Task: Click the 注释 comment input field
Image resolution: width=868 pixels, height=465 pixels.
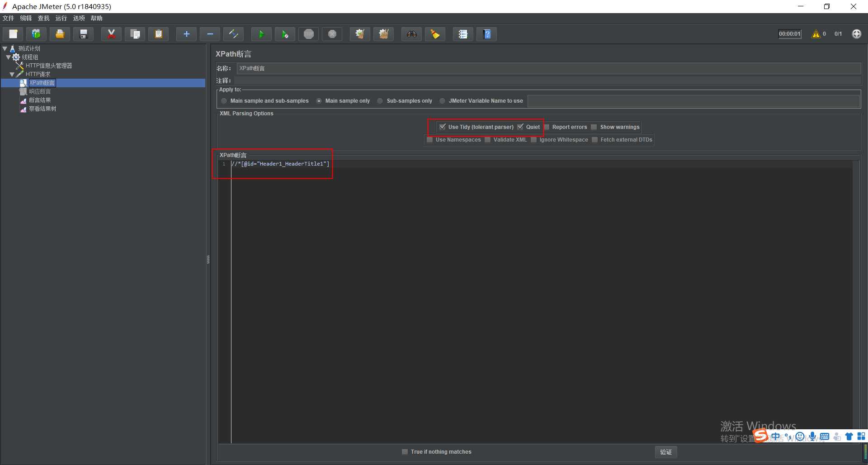Action: 547,81
